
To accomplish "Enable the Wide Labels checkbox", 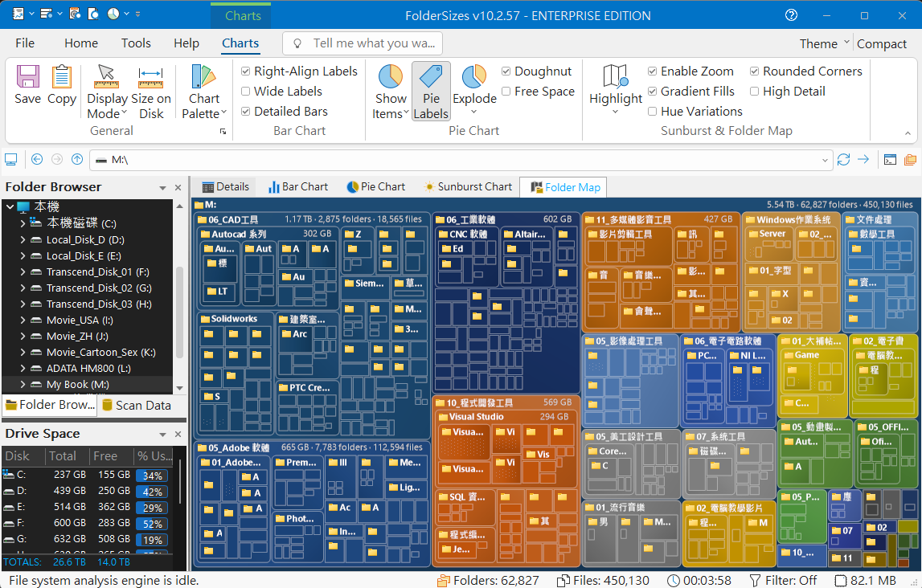I will point(246,91).
